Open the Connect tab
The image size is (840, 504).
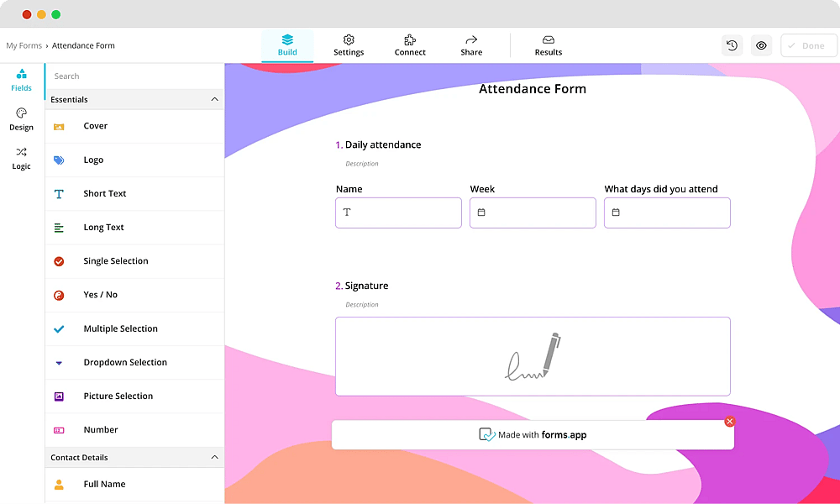click(x=410, y=45)
